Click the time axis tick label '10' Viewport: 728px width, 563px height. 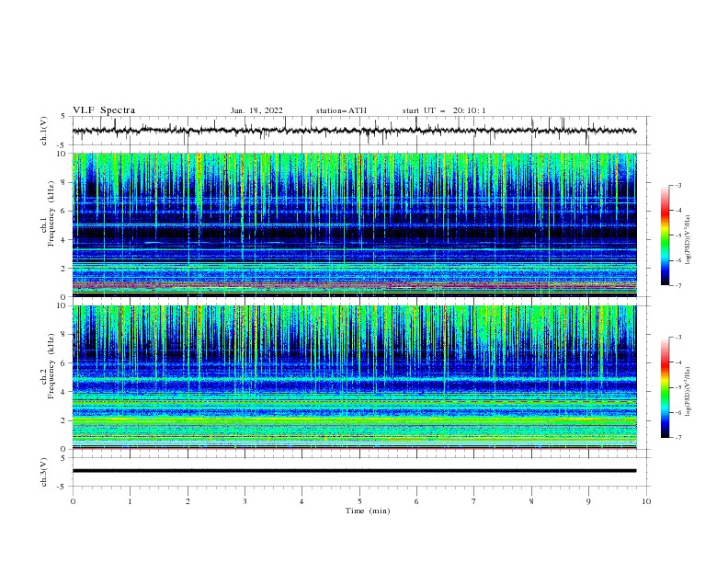coord(646,501)
